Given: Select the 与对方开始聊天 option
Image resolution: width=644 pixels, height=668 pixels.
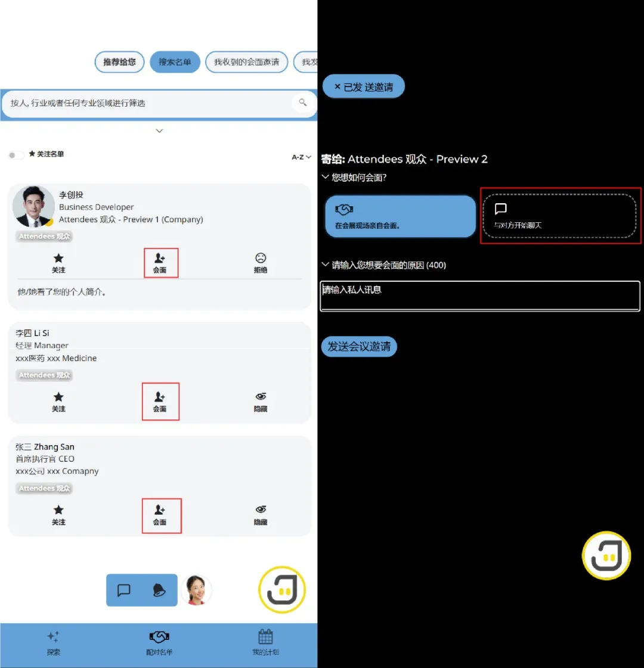Looking at the screenshot, I should tap(559, 216).
